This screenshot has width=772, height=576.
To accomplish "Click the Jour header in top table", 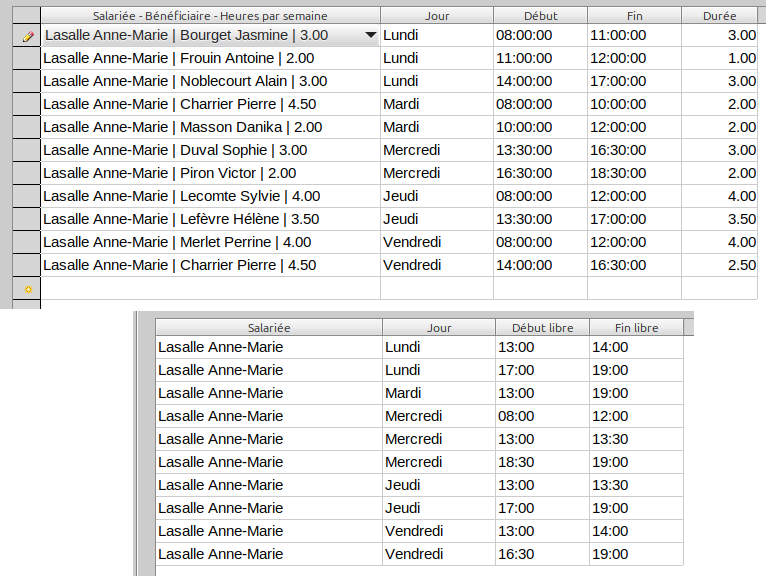I will pyautogui.click(x=437, y=16).
